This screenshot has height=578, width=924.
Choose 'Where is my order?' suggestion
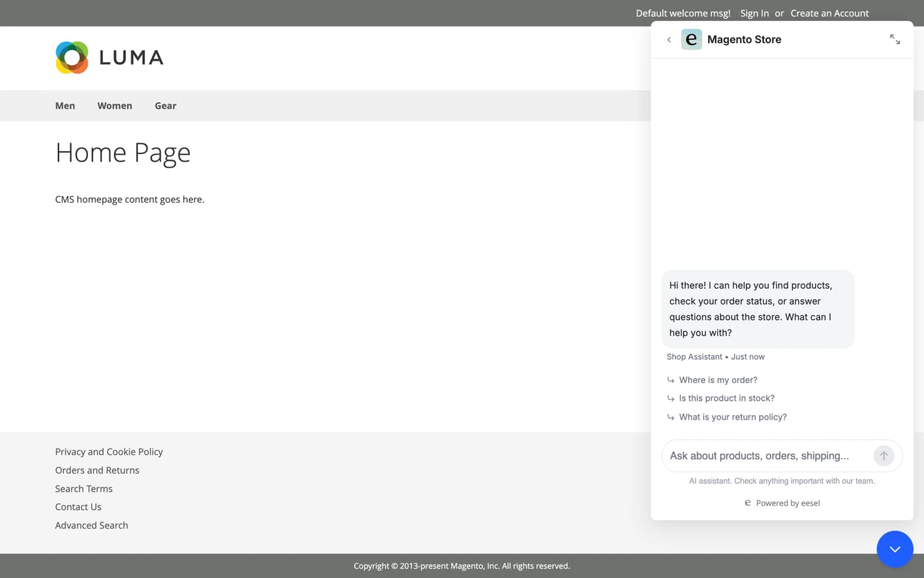[718, 380]
